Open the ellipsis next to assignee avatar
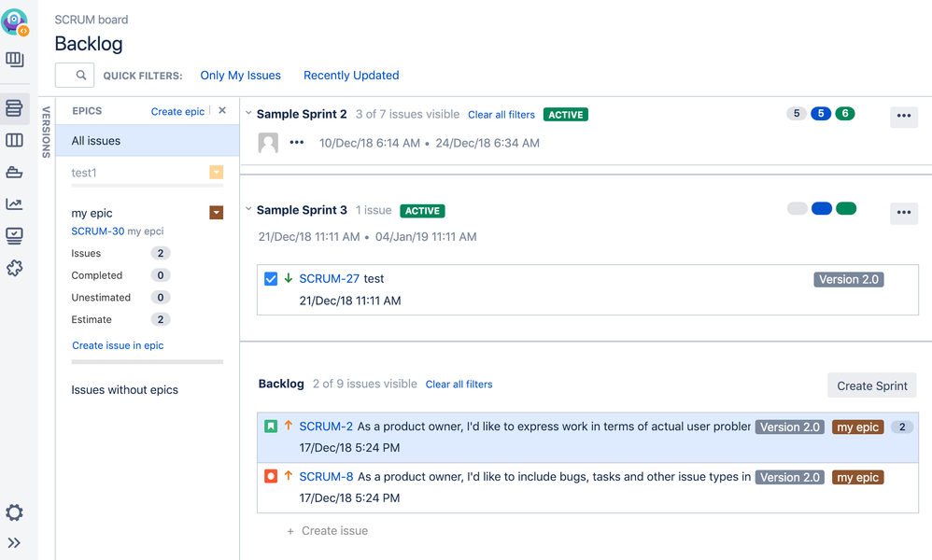Screen dimensions: 932x560 [297, 143]
